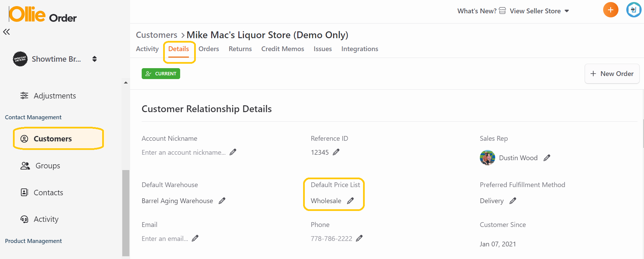This screenshot has width=644, height=259.
Task: Collapse the sidebar with double chevron icon
Action: click(x=6, y=32)
